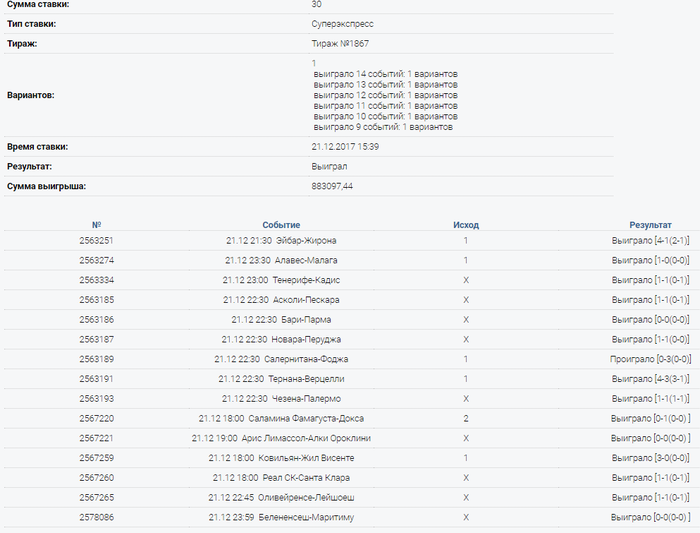
Task: Select line выиграло 9 событий
Action: [x=383, y=127]
